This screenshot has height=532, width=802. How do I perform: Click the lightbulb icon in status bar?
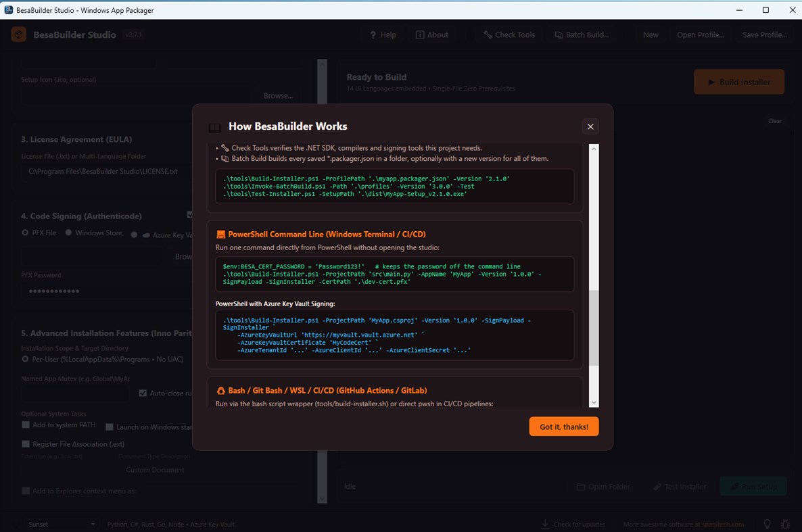(x=768, y=525)
